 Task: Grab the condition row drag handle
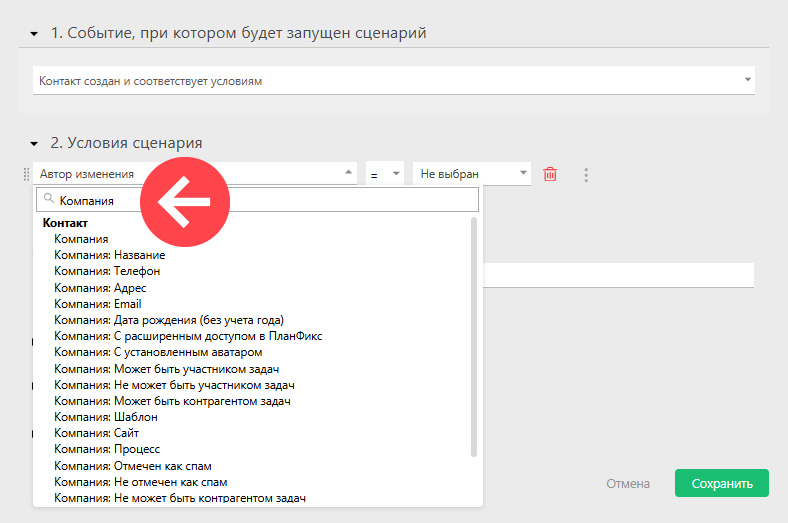(27, 174)
